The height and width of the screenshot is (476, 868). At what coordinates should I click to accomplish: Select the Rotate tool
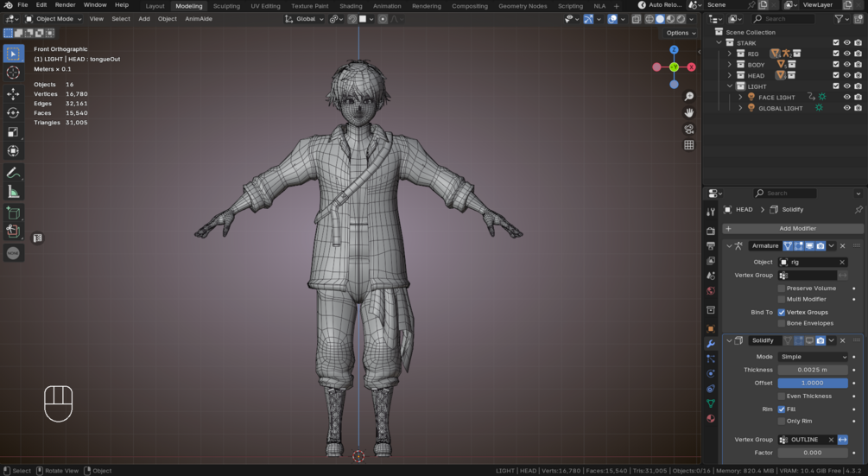point(13,112)
